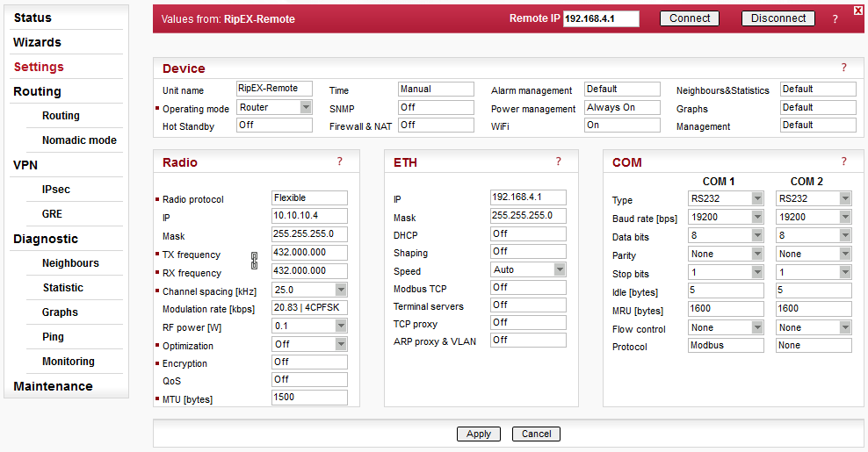This screenshot has width=868, height=452.
Task: Open the Time setting field
Action: tap(436, 89)
